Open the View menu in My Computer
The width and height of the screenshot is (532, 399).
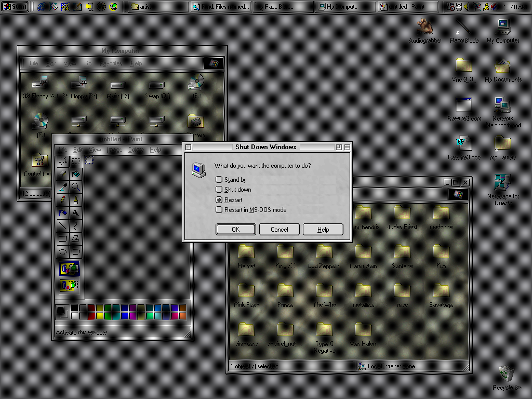tap(70, 63)
